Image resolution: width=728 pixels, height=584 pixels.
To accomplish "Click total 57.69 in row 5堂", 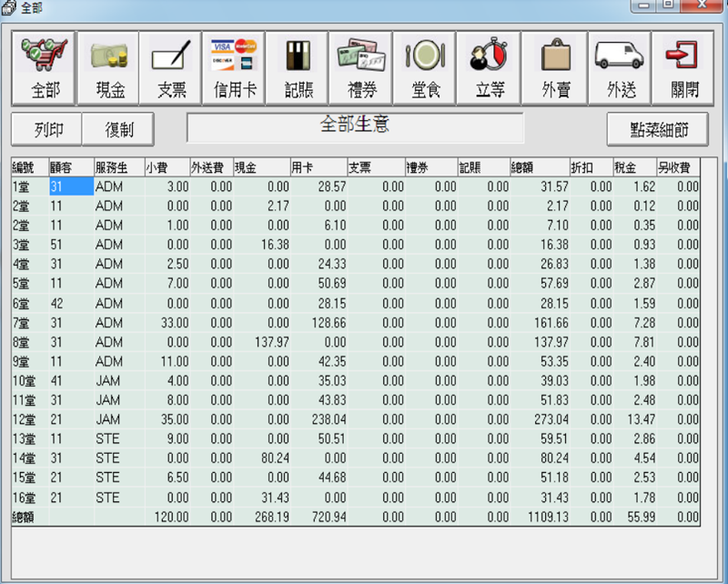I will 540,283.
